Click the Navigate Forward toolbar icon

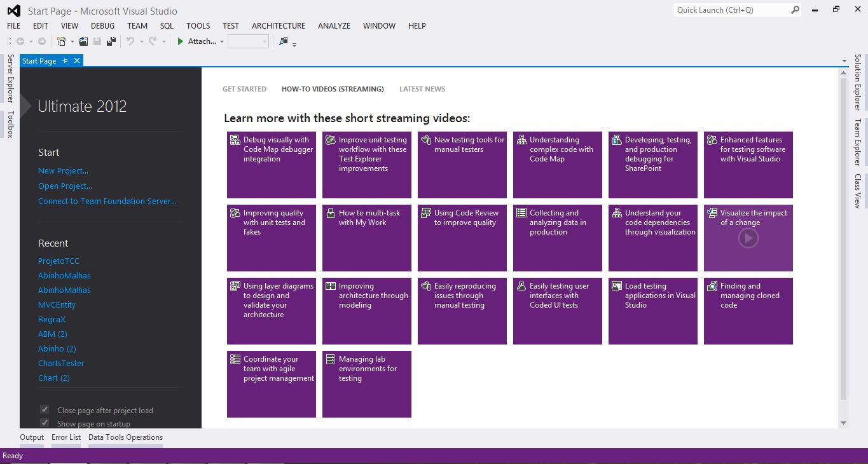(42, 41)
